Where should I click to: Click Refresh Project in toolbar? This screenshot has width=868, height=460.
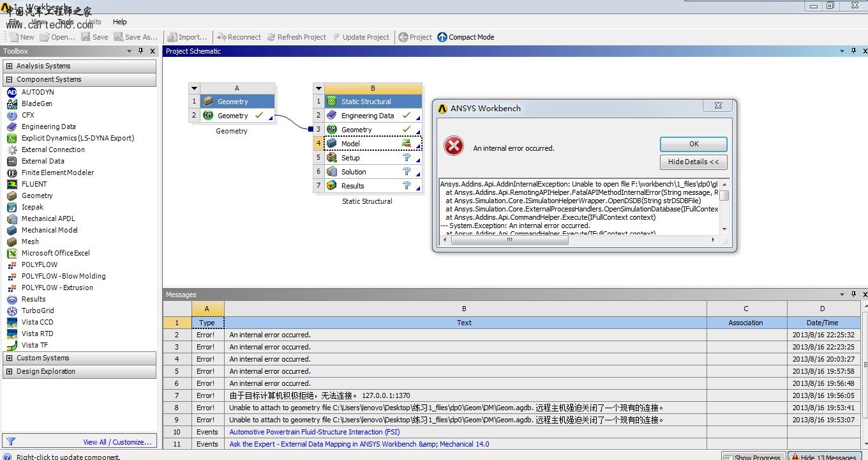[x=297, y=37]
